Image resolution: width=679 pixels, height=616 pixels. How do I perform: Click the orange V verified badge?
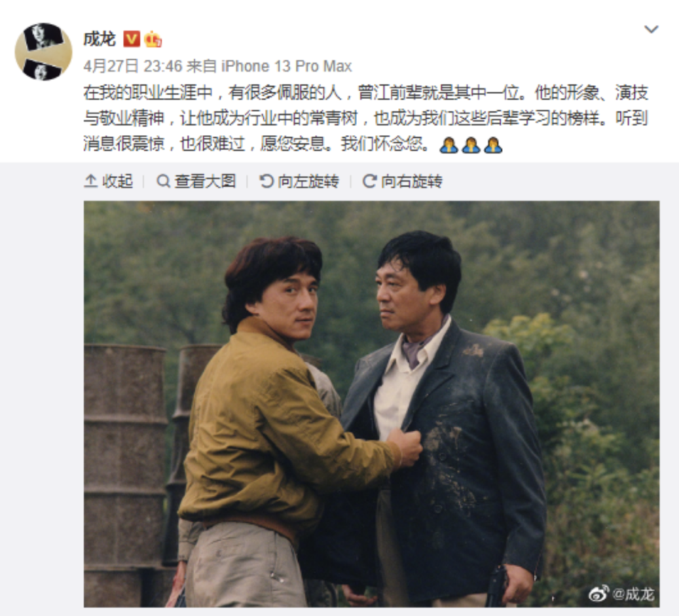[x=132, y=39]
